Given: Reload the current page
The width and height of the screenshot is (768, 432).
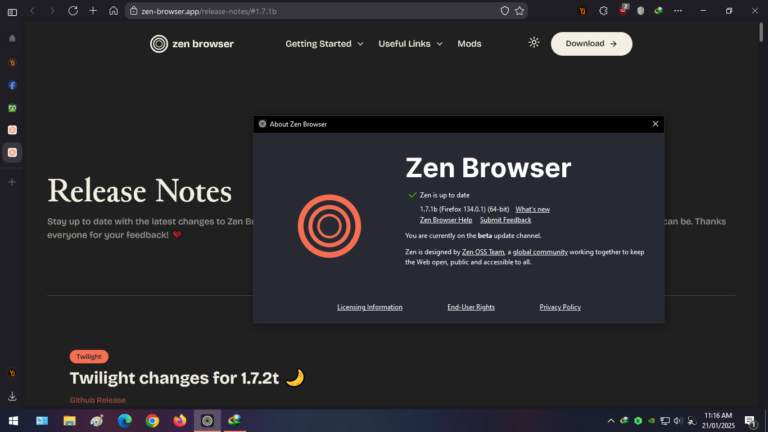Looking at the screenshot, I should click(x=73, y=11).
